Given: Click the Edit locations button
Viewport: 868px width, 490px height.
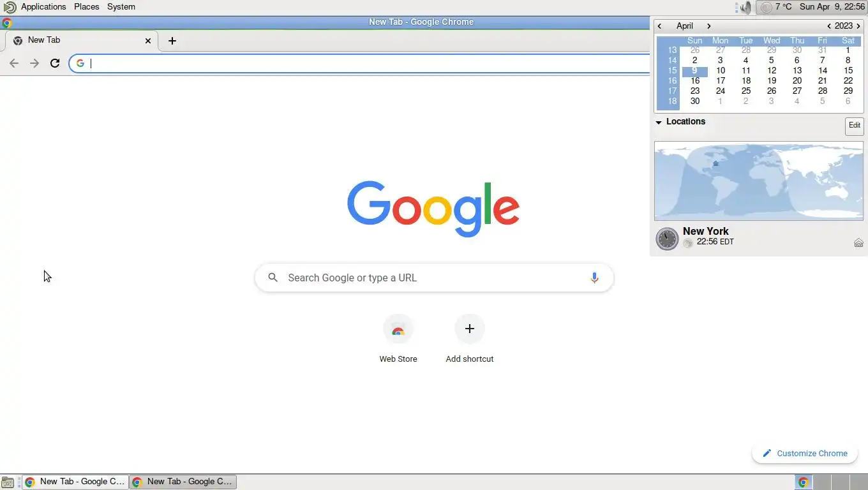Looking at the screenshot, I should click(854, 126).
